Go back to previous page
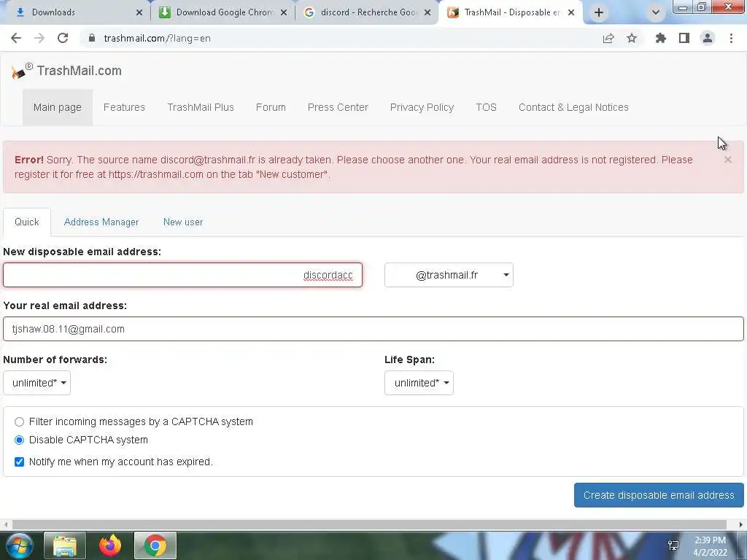This screenshot has height=560, width=747. pos(16,38)
